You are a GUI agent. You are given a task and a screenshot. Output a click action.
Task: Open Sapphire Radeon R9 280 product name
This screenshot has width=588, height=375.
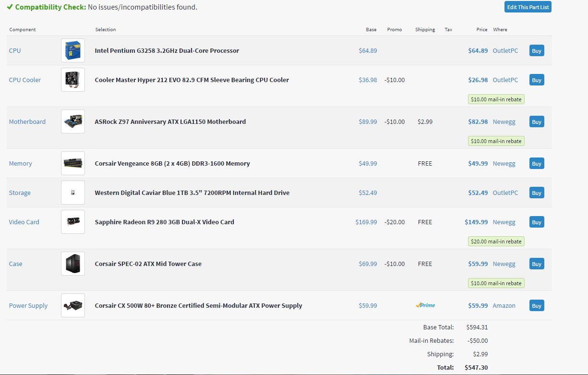[x=165, y=222]
